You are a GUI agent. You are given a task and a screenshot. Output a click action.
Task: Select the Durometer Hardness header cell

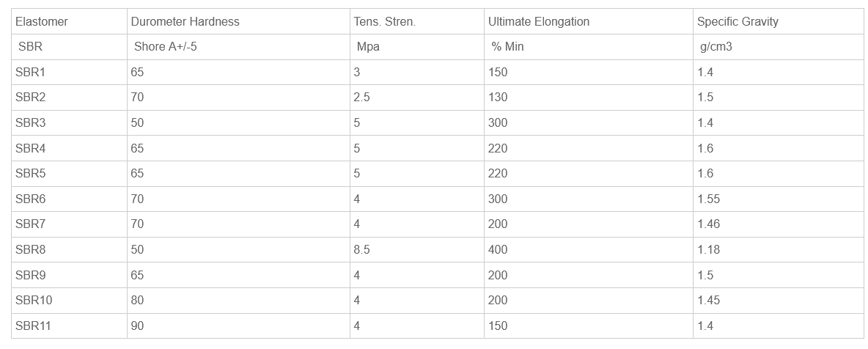click(185, 21)
